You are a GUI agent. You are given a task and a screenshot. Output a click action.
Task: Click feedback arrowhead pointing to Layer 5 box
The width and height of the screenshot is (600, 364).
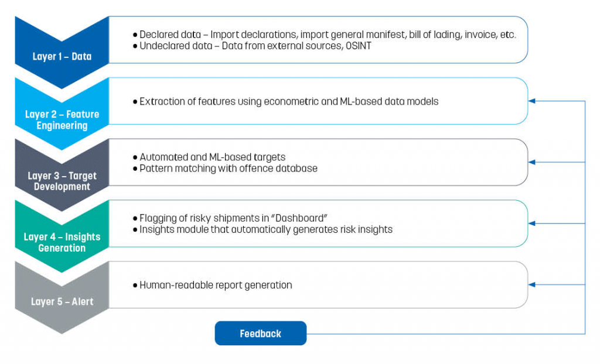(x=531, y=284)
